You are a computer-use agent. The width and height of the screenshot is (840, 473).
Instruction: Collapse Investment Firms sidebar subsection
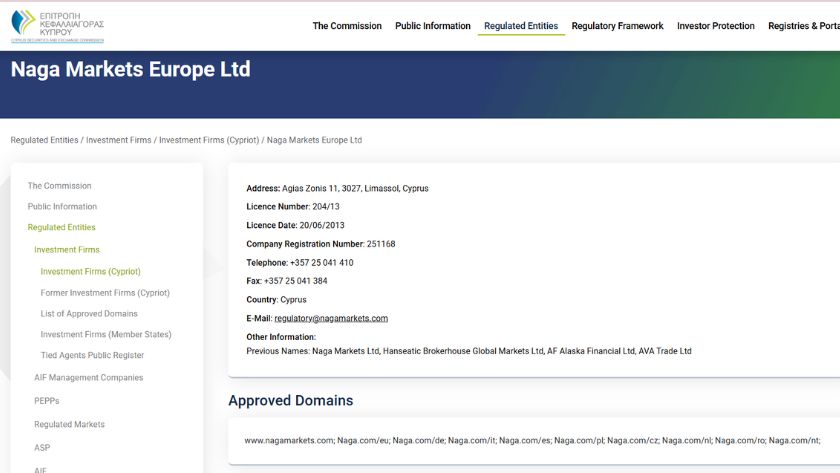pos(67,250)
